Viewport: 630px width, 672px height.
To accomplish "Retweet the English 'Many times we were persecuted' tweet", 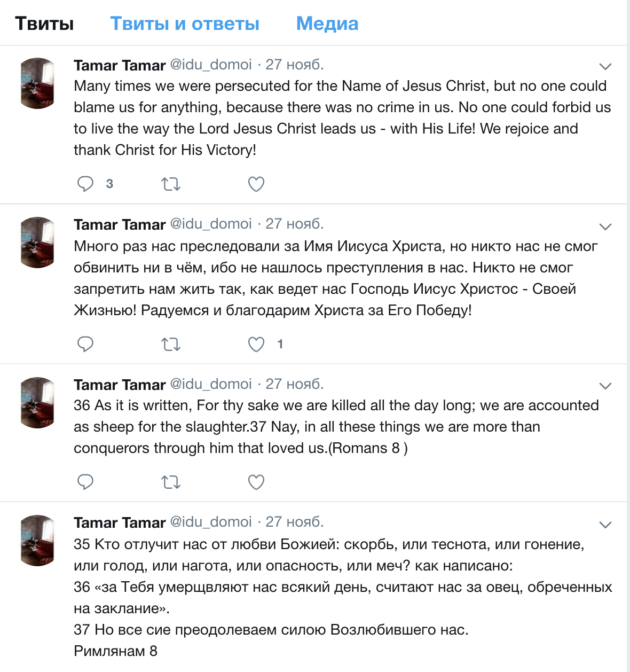I will coord(171,184).
